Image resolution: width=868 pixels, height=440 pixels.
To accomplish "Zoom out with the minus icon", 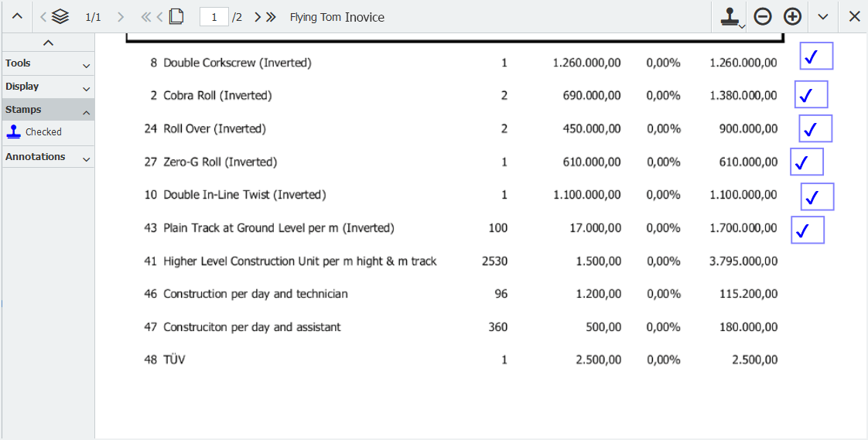I will [x=763, y=16].
